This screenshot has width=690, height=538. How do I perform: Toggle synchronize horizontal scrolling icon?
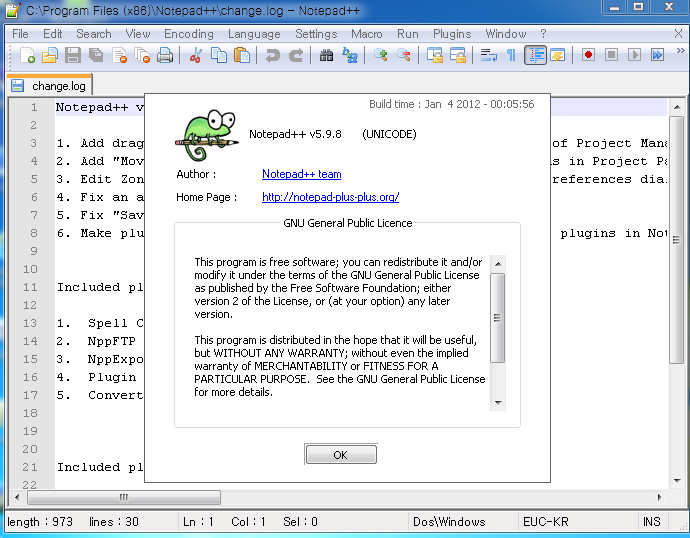[458, 55]
